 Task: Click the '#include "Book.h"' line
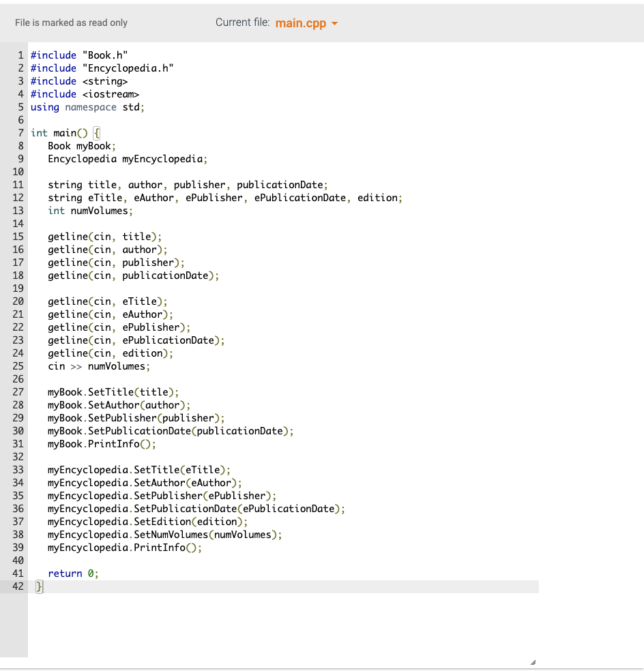pyautogui.click(x=79, y=55)
